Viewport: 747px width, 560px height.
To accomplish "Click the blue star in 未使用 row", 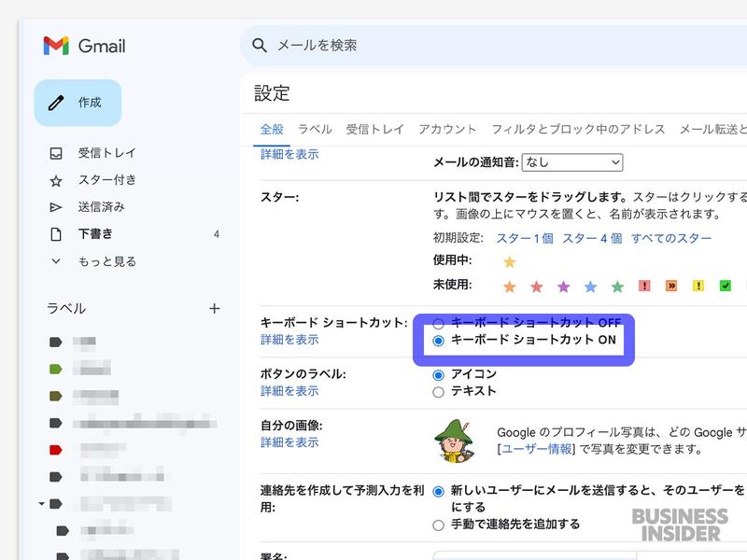I will pyautogui.click(x=590, y=287).
